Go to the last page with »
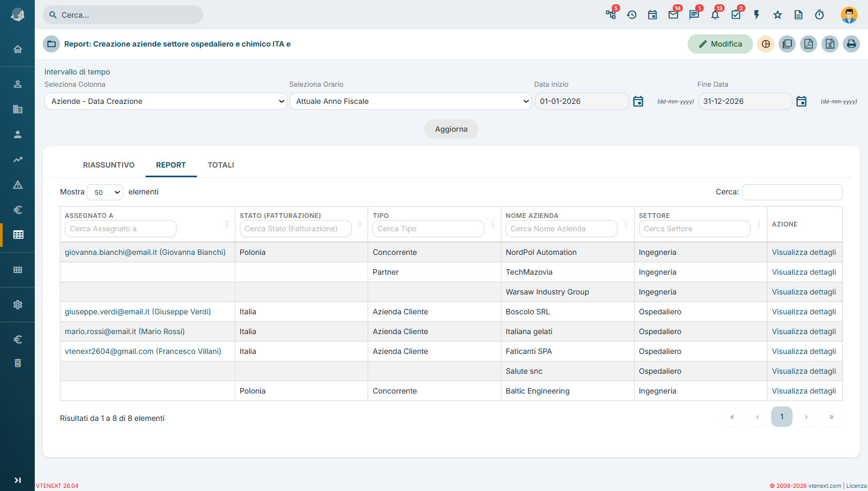 click(831, 417)
